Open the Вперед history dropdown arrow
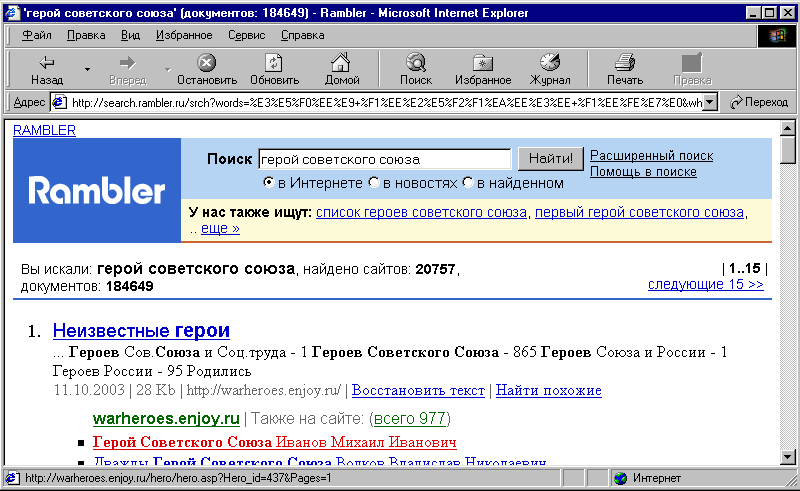 (167, 69)
